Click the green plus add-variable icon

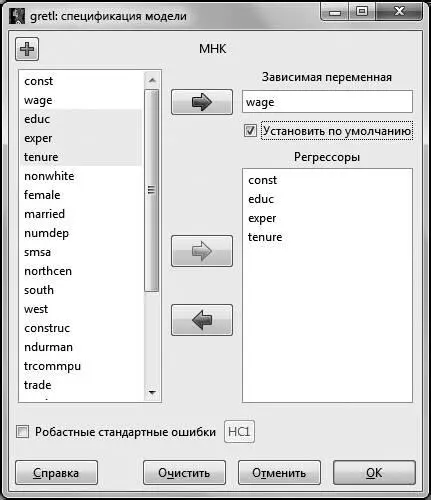click(27, 49)
